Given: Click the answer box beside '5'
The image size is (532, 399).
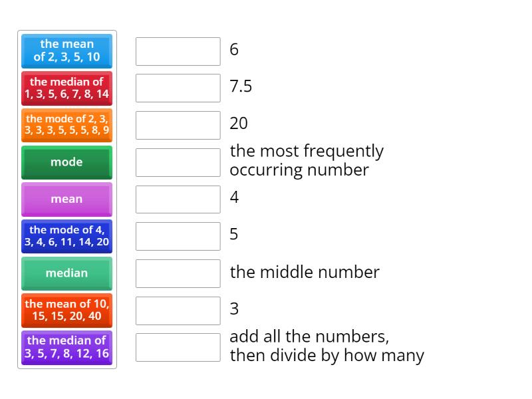Looking at the screenshot, I should tap(178, 235).
